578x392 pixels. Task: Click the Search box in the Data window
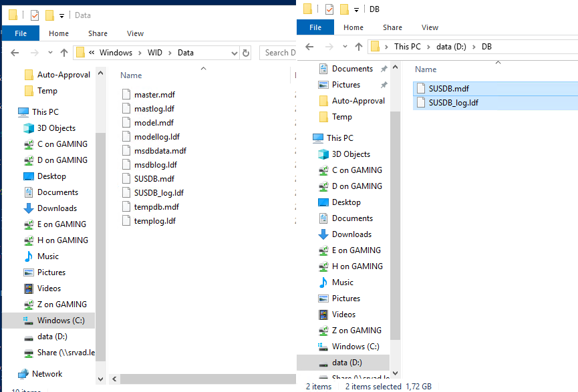click(x=277, y=53)
